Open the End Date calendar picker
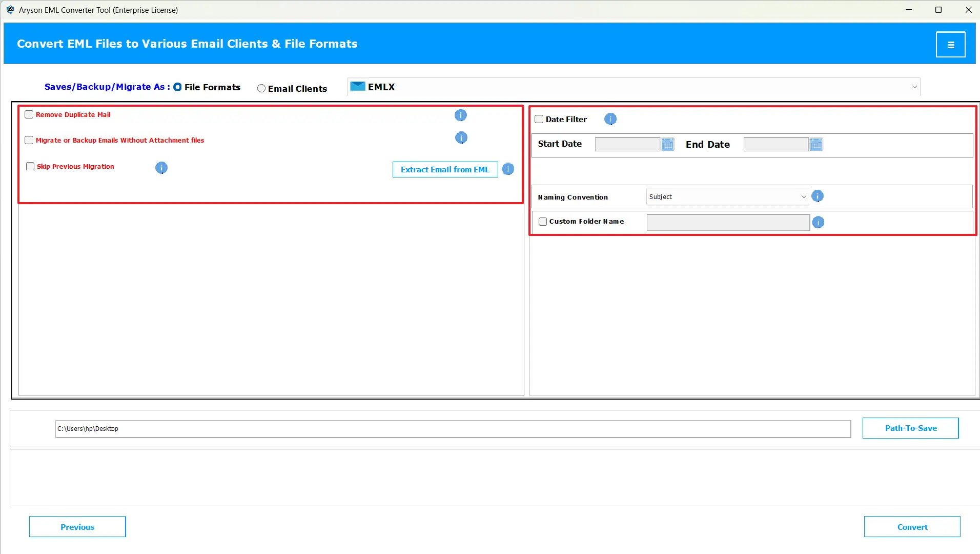Image resolution: width=980 pixels, height=554 pixels. (x=816, y=145)
